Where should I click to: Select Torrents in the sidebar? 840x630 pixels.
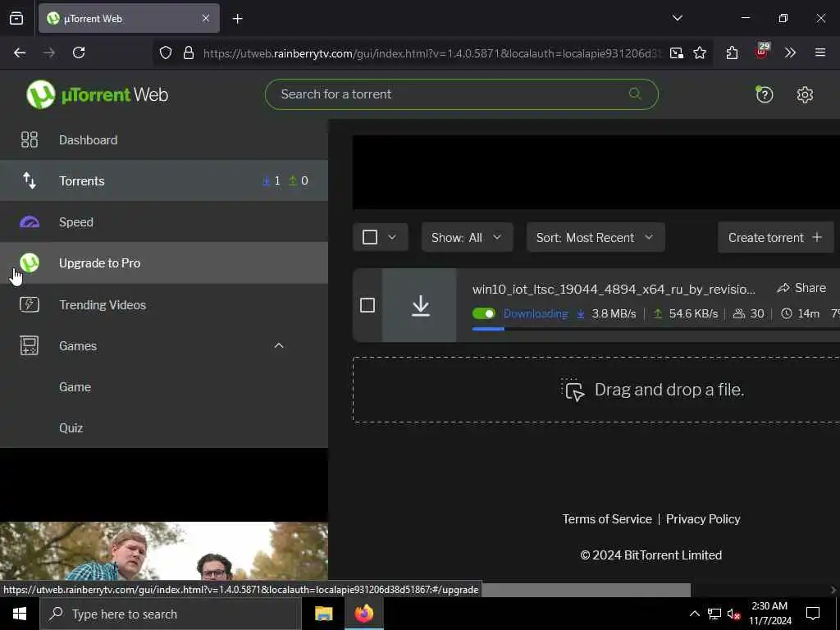click(x=164, y=180)
